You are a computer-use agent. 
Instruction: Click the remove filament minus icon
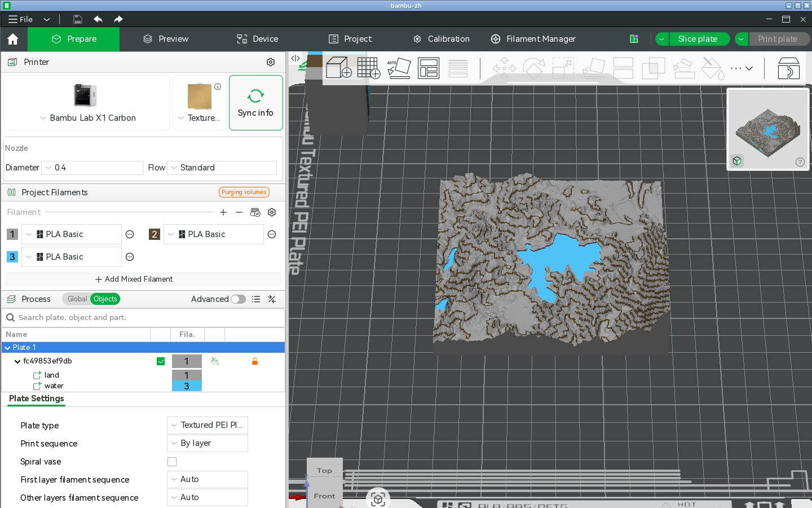(239, 212)
